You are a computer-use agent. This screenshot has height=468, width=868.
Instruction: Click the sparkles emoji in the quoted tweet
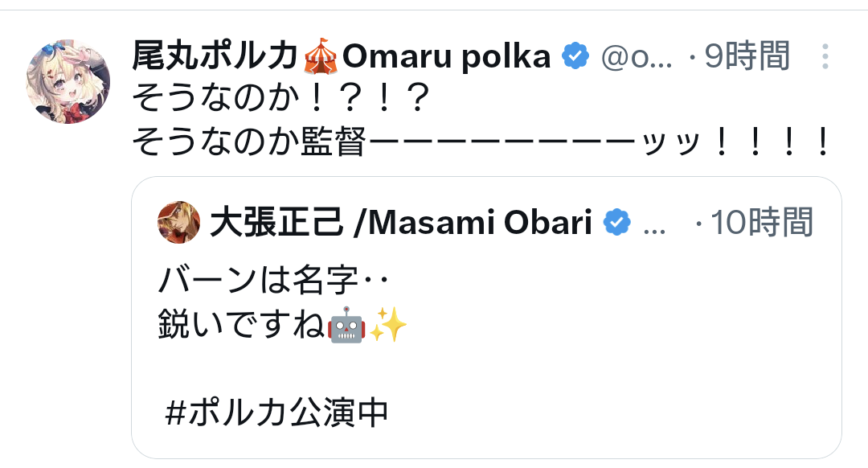(x=389, y=326)
